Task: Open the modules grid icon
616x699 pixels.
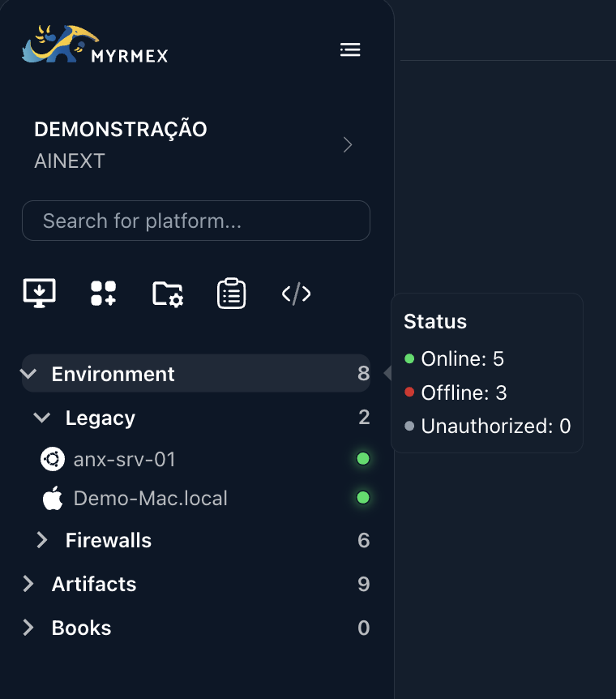Action: pyautogui.click(x=103, y=294)
